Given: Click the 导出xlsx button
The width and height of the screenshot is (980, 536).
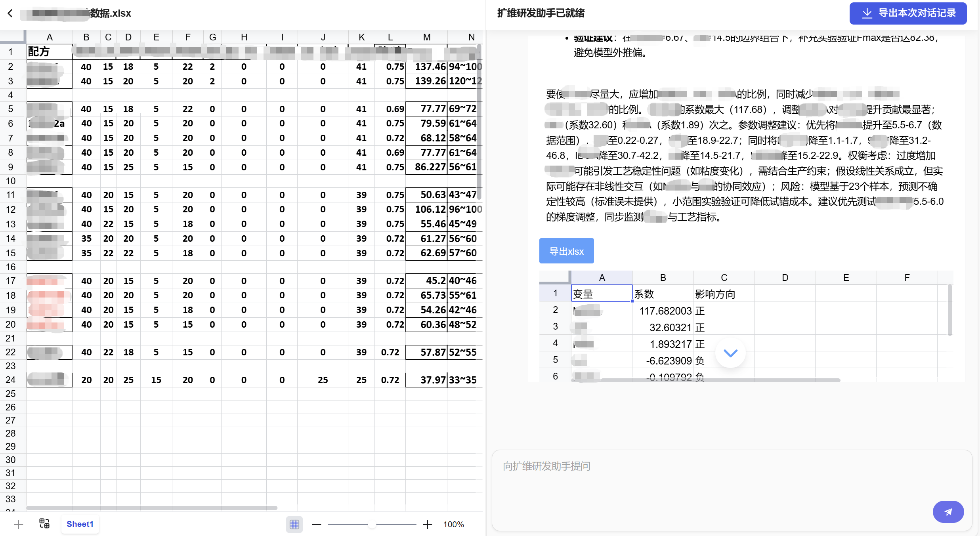Looking at the screenshot, I should coord(566,251).
